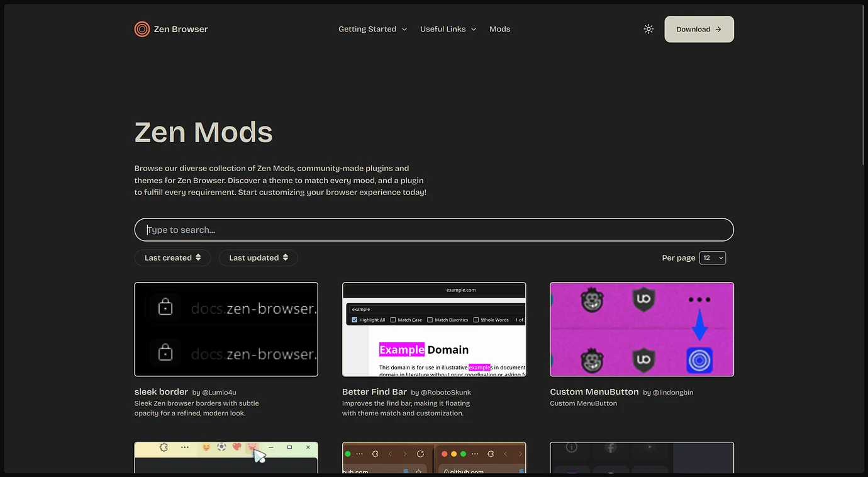The width and height of the screenshot is (868, 477).
Task: Open the Per page dropdown
Action: 713,257
